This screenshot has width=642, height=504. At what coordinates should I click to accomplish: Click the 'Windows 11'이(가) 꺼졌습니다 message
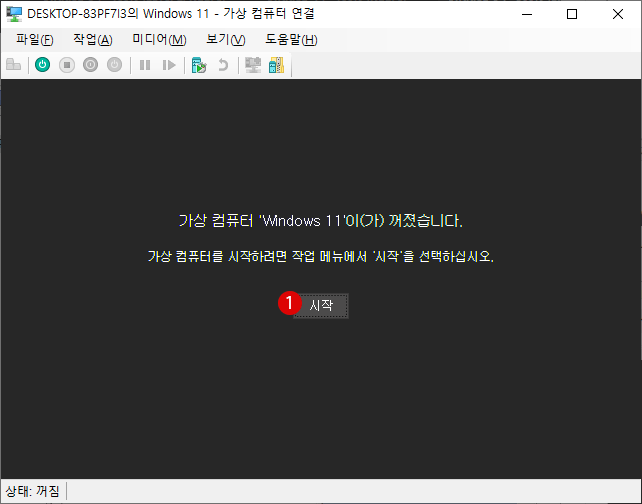pyautogui.click(x=321, y=221)
